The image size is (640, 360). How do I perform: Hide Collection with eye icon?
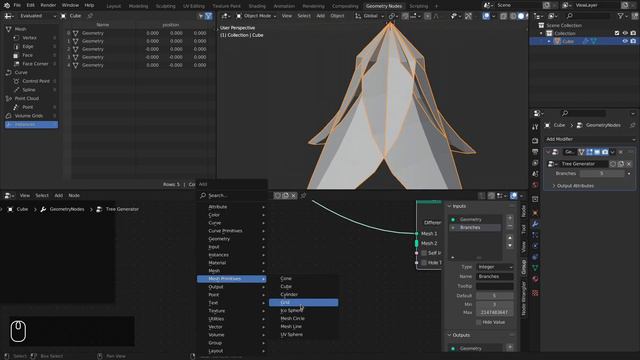(625, 33)
